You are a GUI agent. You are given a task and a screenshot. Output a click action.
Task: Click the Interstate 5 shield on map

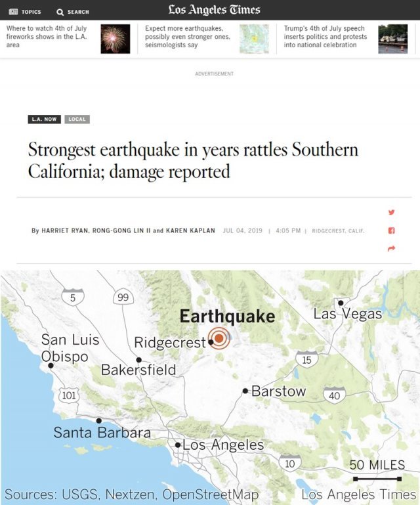72,297
